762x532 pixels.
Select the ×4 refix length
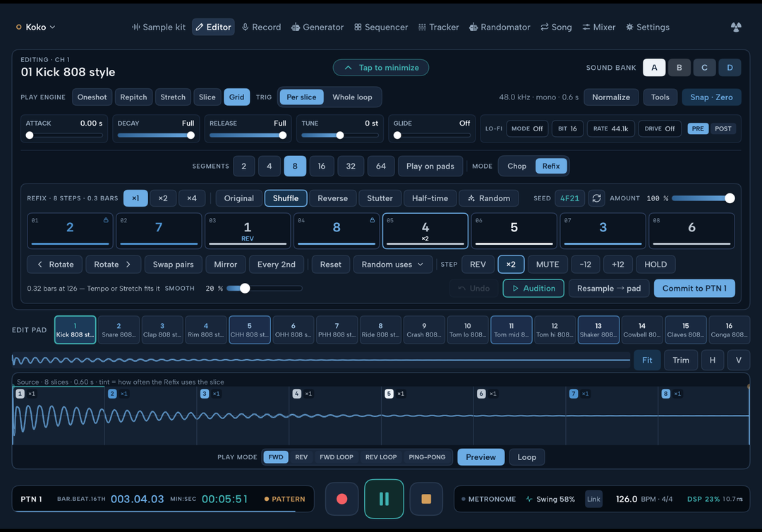pyautogui.click(x=192, y=198)
